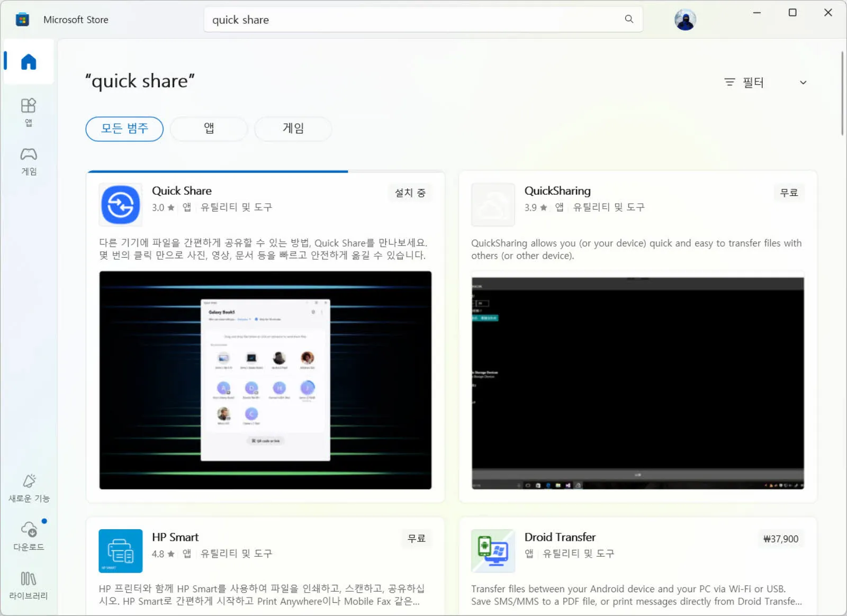Click the QuickSharing 3.9 star rating
Image resolution: width=847 pixels, height=616 pixels.
click(536, 207)
